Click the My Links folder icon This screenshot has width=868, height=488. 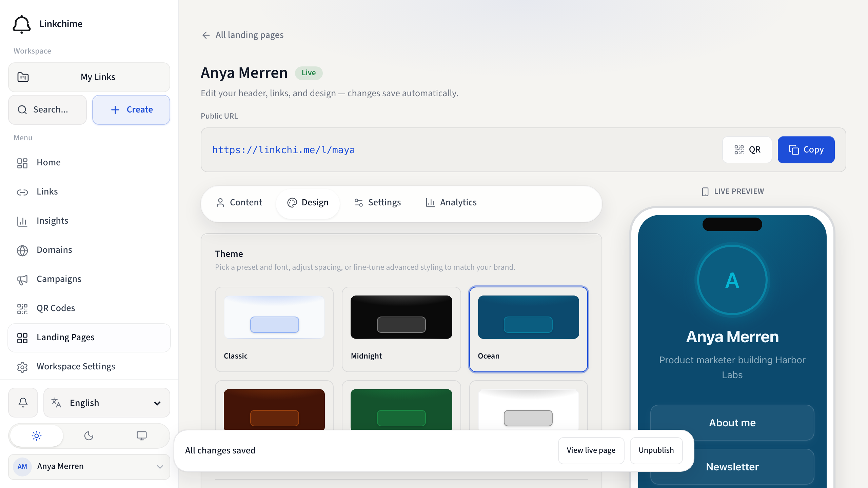click(x=23, y=77)
